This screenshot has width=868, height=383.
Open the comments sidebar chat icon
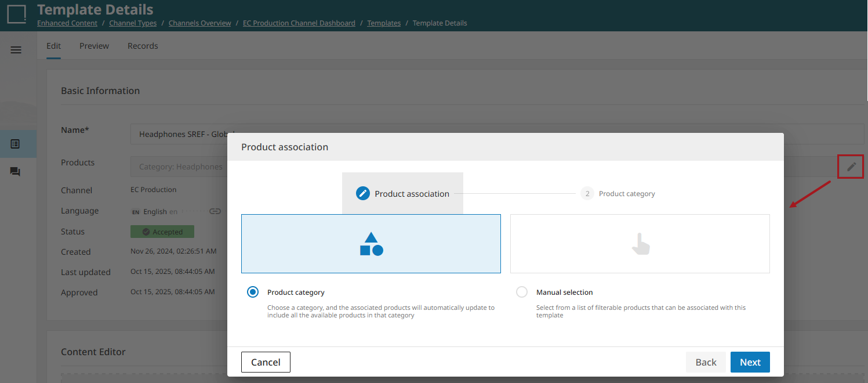pyautogui.click(x=16, y=172)
